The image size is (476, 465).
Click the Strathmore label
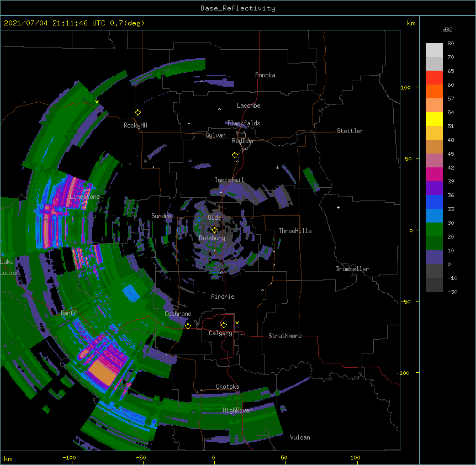[285, 336]
